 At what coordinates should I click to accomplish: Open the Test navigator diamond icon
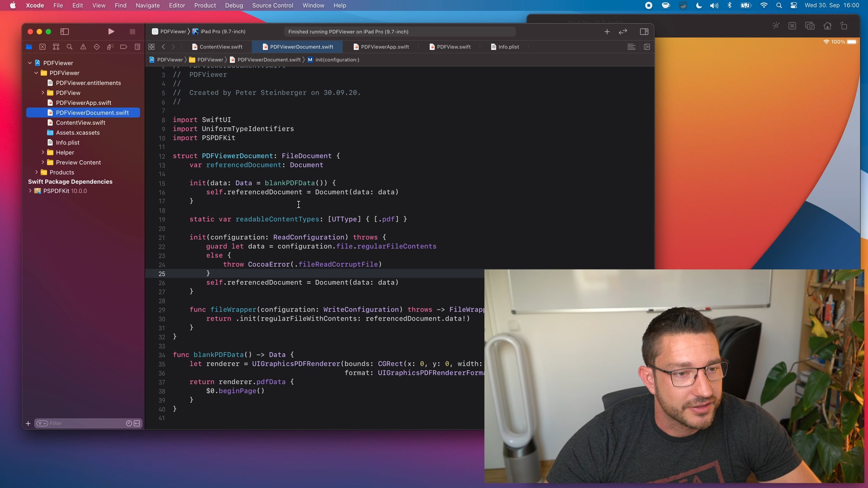point(97,47)
